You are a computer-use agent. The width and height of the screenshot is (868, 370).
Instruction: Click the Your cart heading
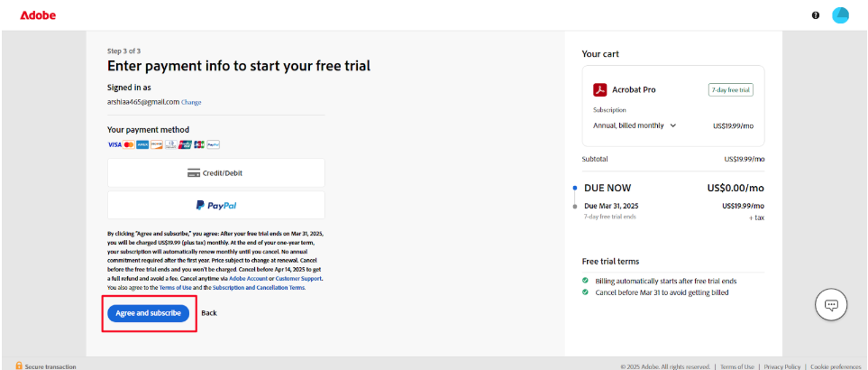click(x=600, y=54)
